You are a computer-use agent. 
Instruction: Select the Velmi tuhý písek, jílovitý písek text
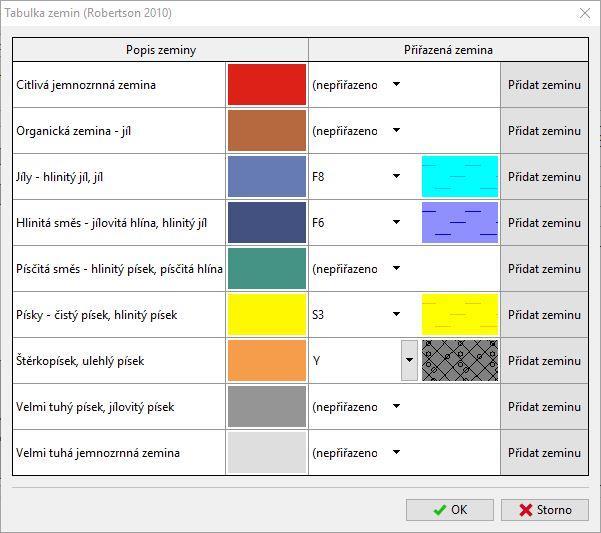point(95,407)
